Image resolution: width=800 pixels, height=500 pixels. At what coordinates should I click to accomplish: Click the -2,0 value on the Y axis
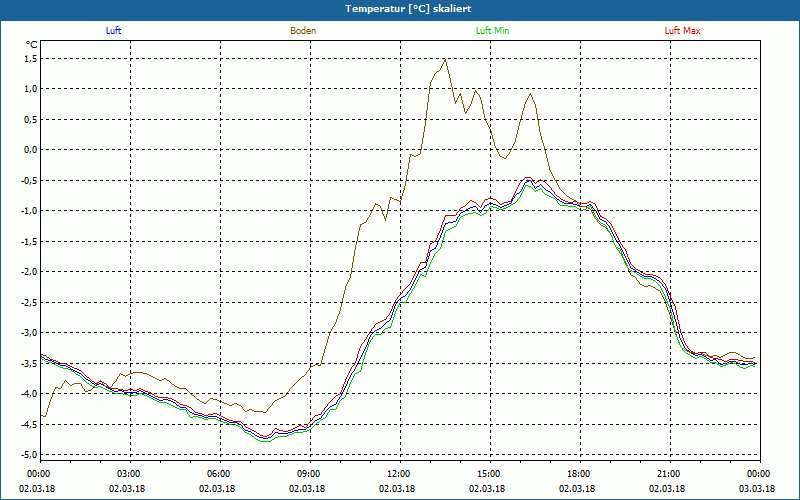[30, 271]
